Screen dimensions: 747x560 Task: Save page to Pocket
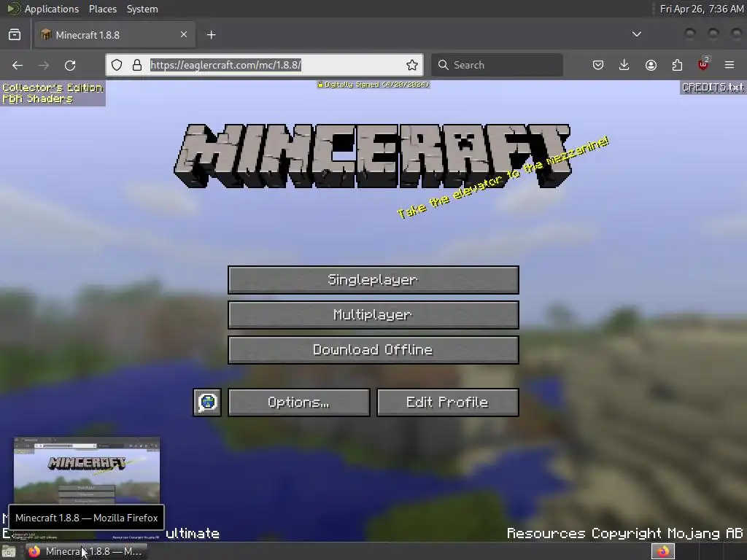tap(598, 65)
